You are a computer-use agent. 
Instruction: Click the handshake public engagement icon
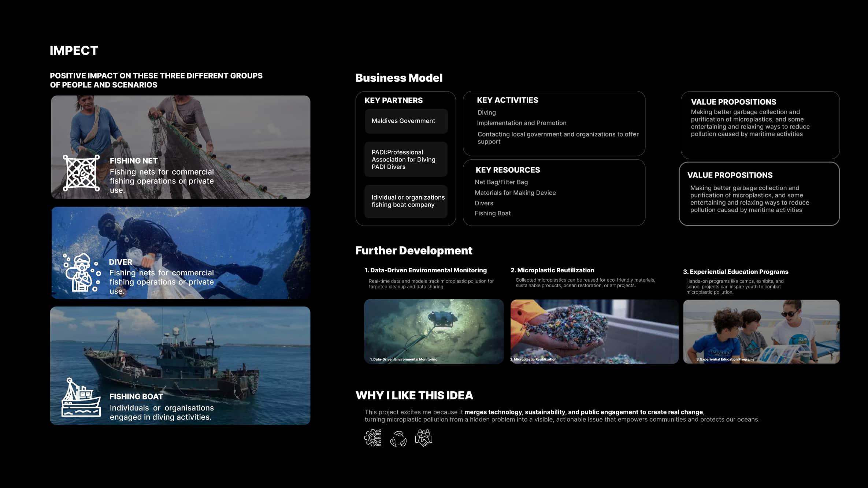424,438
